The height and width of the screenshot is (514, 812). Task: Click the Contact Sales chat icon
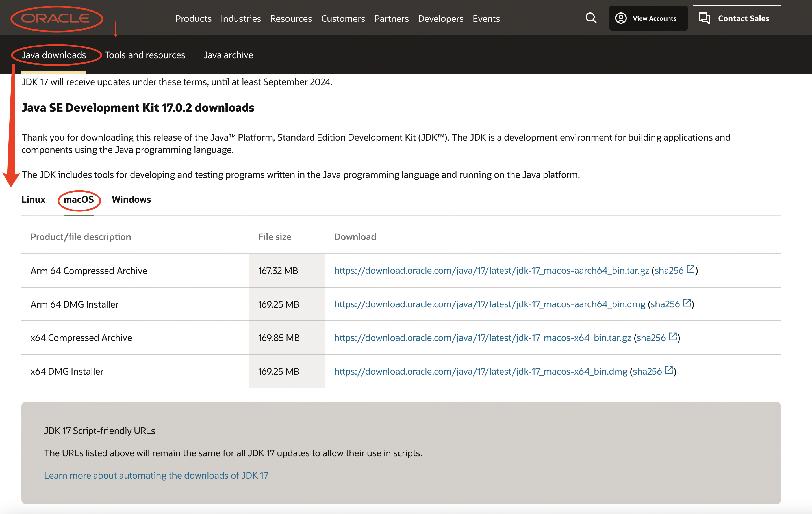(x=704, y=18)
